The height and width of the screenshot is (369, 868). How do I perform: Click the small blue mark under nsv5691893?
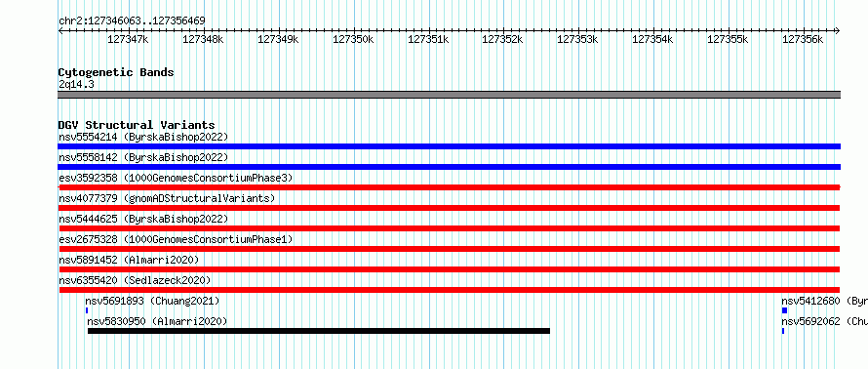(x=87, y=310)
